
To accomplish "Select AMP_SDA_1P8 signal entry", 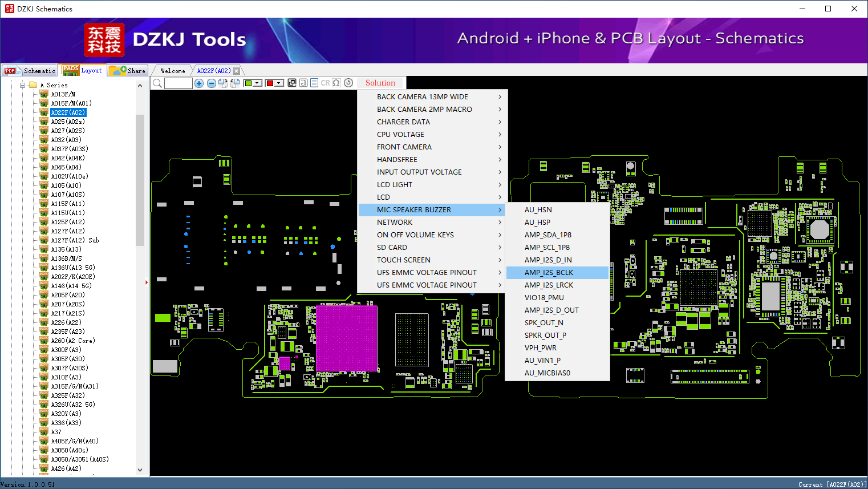I will [x=558, y=235].
